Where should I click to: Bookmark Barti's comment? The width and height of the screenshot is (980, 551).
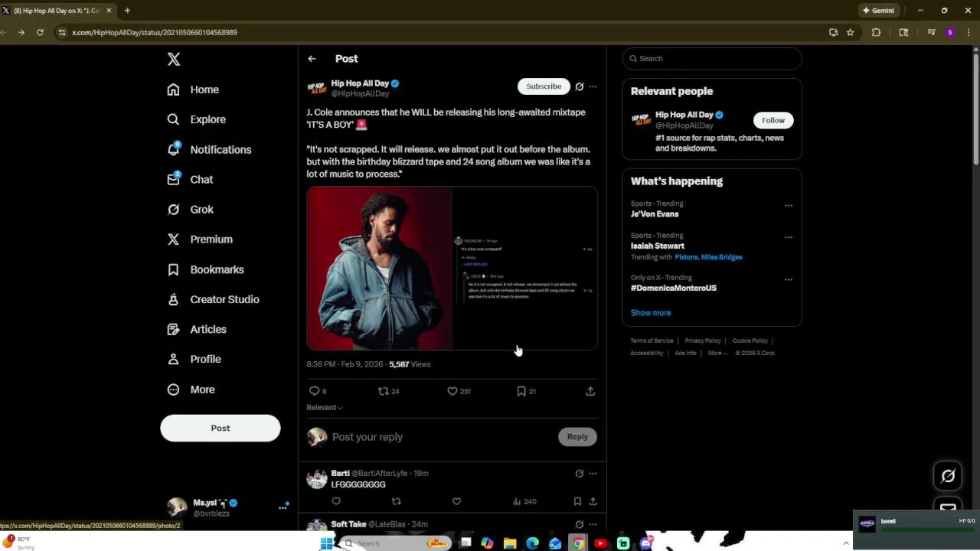click(577, 501)
